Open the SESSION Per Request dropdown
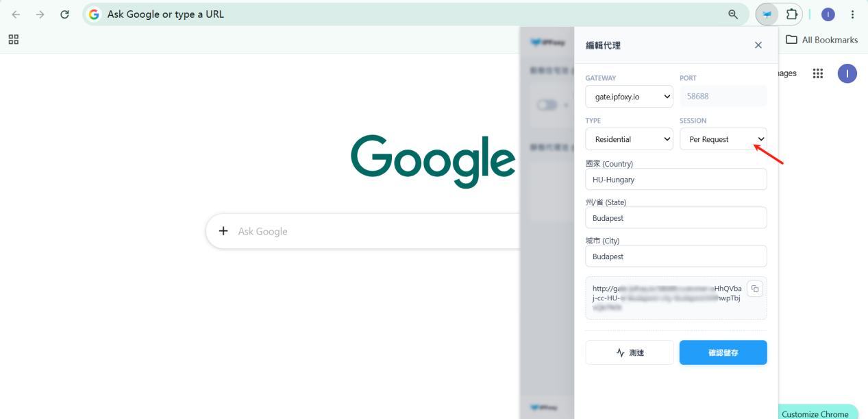This screenshot has height=419, width=868. click(x=723, y=139)
